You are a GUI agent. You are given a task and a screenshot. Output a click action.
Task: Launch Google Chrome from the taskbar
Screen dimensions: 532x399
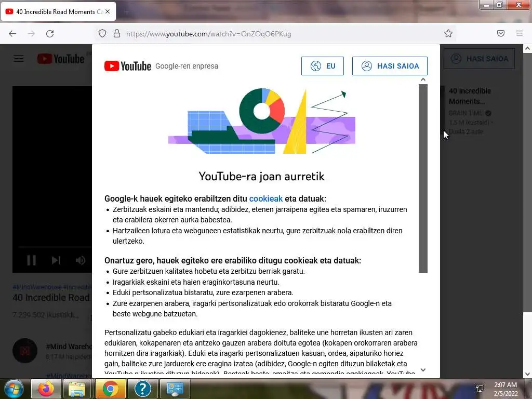tap(110, 389)
